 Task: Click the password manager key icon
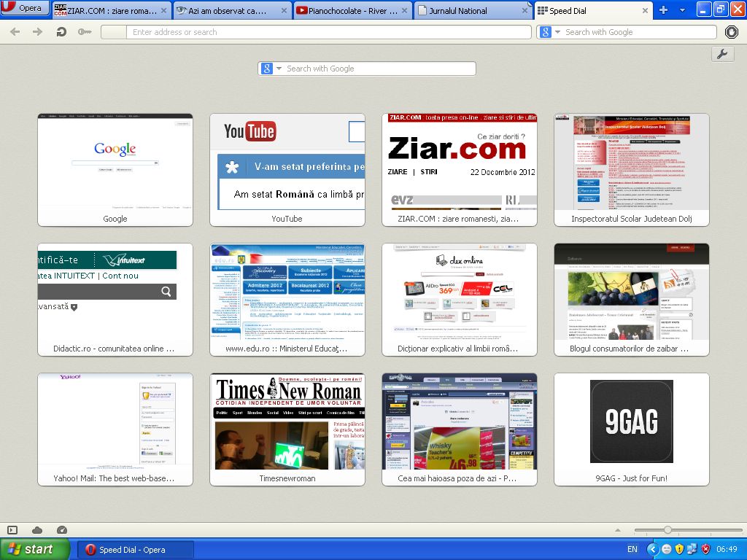click(85, 32)
